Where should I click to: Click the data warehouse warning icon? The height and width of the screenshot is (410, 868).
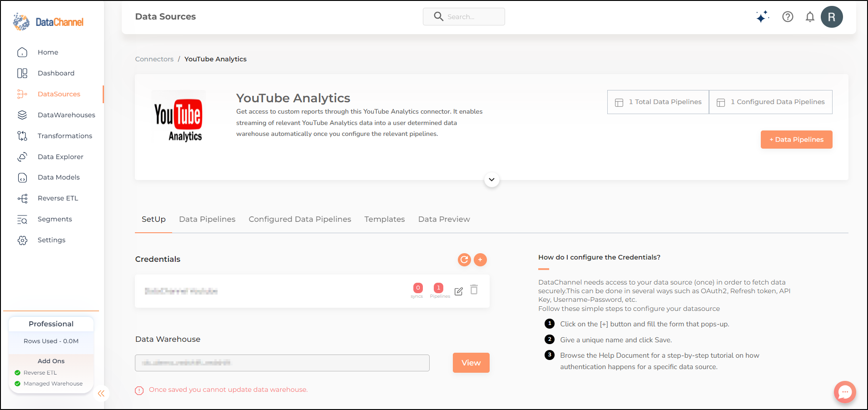139,390
